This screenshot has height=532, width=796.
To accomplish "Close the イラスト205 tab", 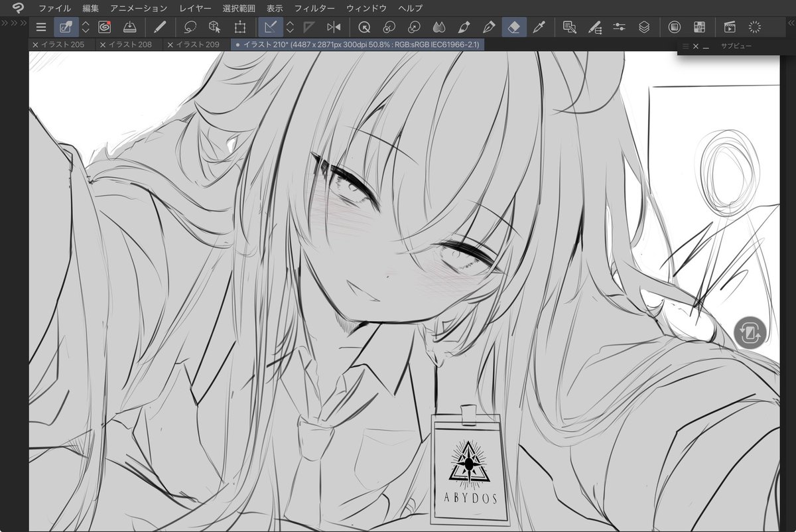I will (36, 44).
